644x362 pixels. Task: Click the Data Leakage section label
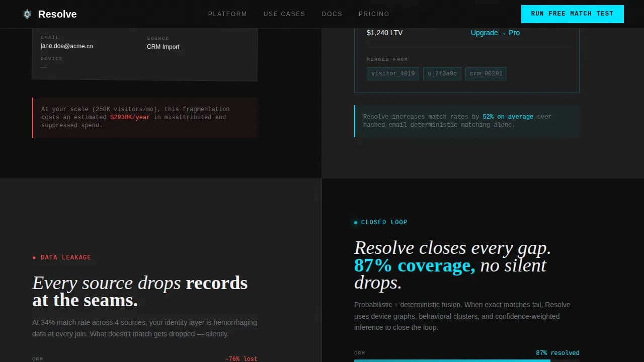click(62, 257)
